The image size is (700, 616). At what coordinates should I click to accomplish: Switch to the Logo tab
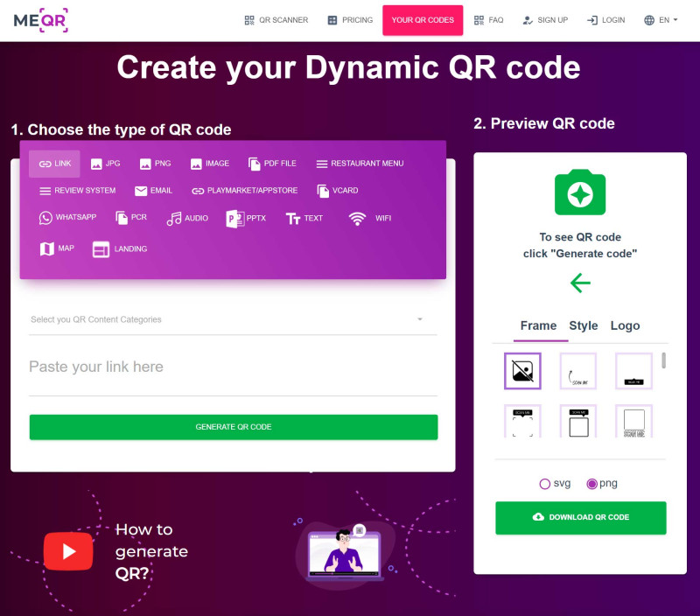625,325
